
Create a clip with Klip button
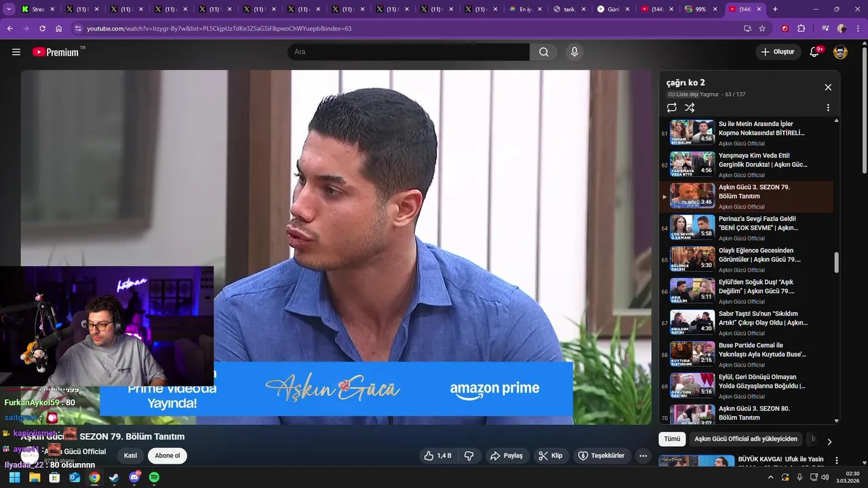click(551, 456)
